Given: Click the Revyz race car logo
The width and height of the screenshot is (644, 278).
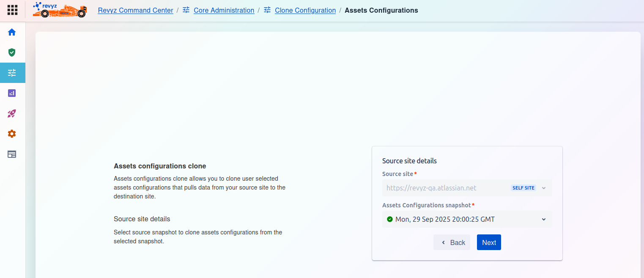Looking at the screenshot, I should click(x=60, y=10).
